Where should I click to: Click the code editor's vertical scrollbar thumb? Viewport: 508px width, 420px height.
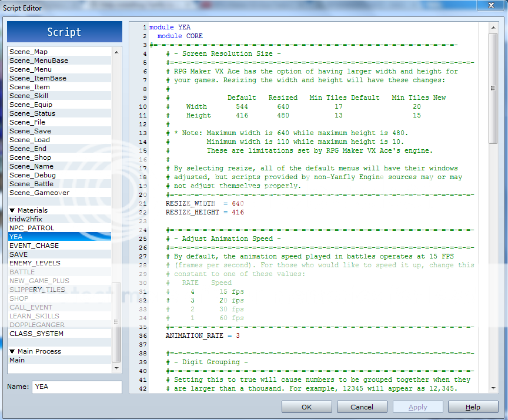click(493, 88)
